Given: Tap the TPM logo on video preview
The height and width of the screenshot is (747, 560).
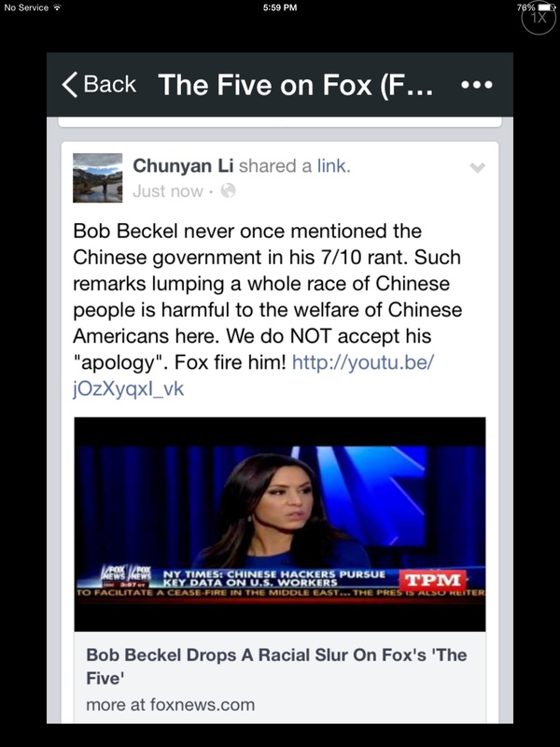Looking at the screenshot, I should [x=432, y=580].
